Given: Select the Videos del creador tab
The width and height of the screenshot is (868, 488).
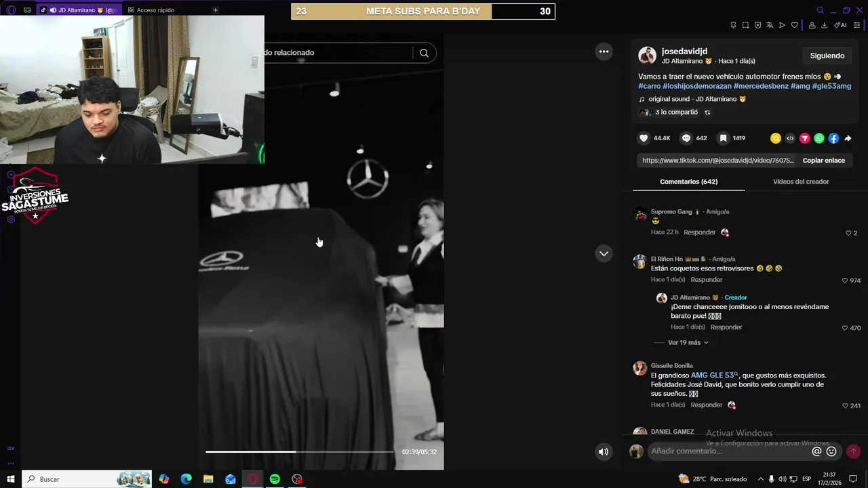Looking at the screenshot, I should click(801, 182).
